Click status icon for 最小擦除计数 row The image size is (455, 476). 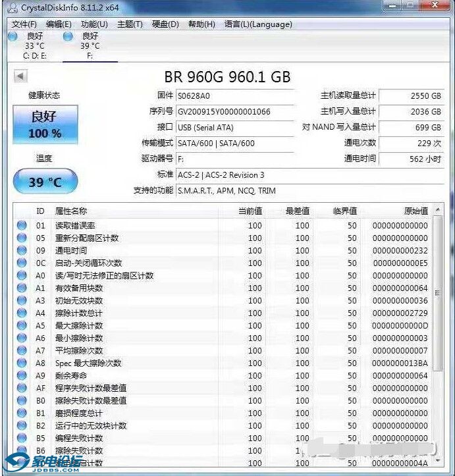point(22,338)
